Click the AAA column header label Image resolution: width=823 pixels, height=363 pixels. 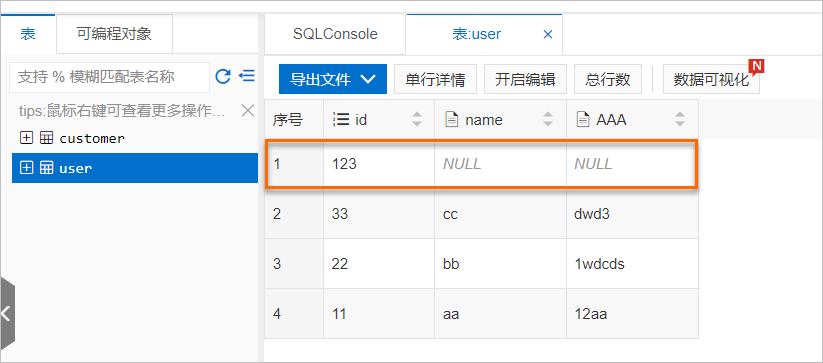(611, 120)
